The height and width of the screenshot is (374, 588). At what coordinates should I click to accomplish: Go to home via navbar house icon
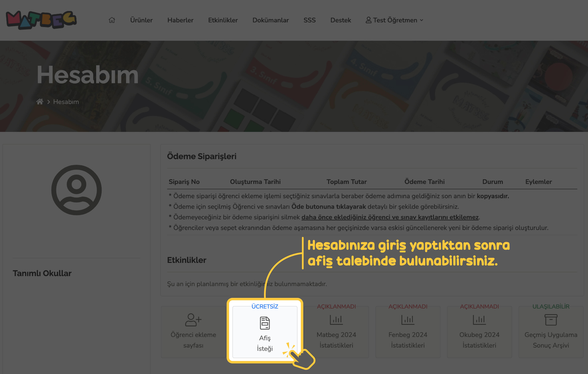pyautogui.click(x=112, y=20)
